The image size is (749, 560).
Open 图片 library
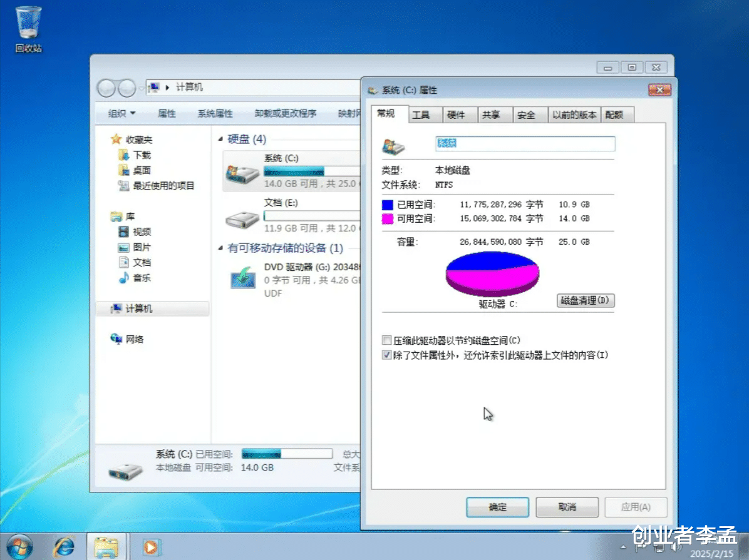click(x=142, y=247)
